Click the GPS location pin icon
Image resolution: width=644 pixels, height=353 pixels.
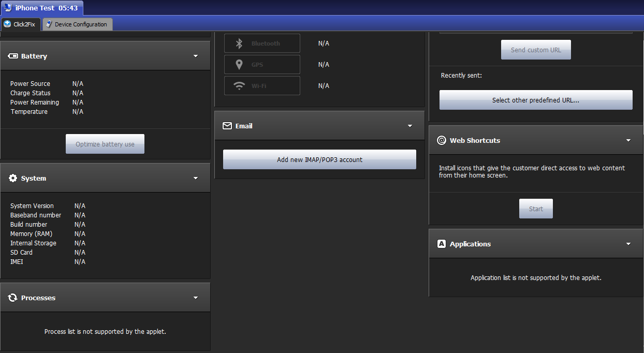point(239,64)
